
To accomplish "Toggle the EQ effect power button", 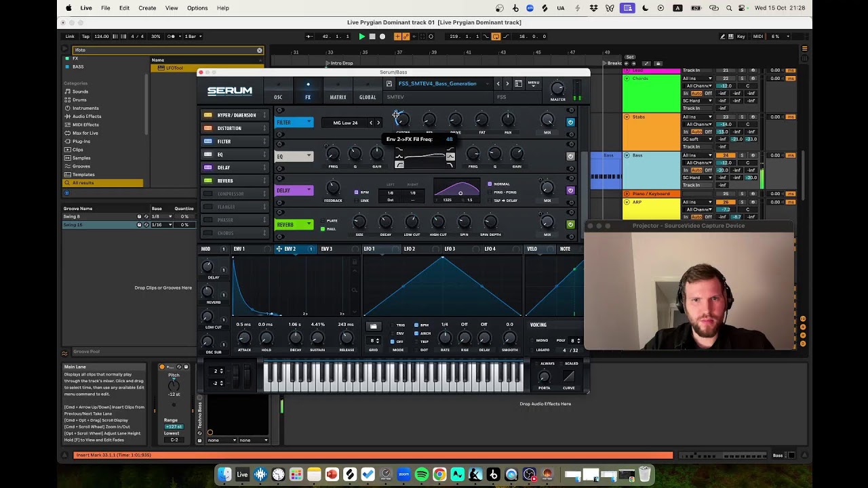I will pos(570,157).
